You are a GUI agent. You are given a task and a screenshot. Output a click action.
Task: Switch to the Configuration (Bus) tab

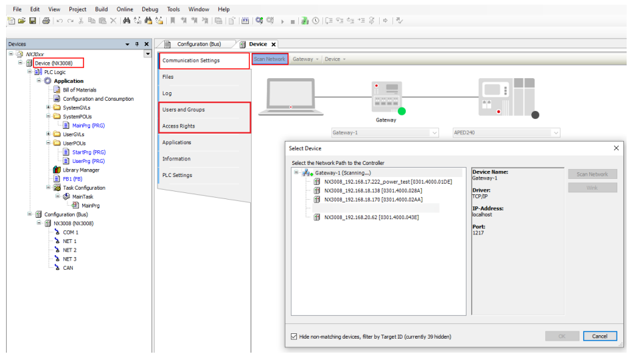coord(198,44)
